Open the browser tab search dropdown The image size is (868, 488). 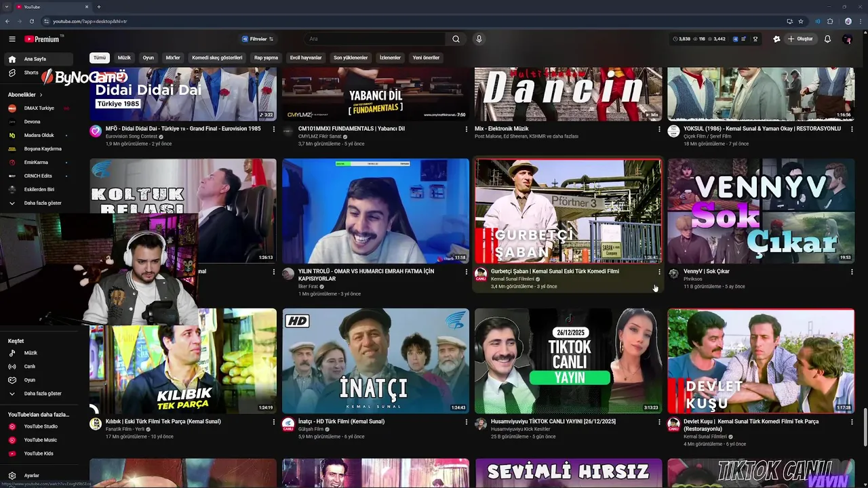click(x=7, y=7)
